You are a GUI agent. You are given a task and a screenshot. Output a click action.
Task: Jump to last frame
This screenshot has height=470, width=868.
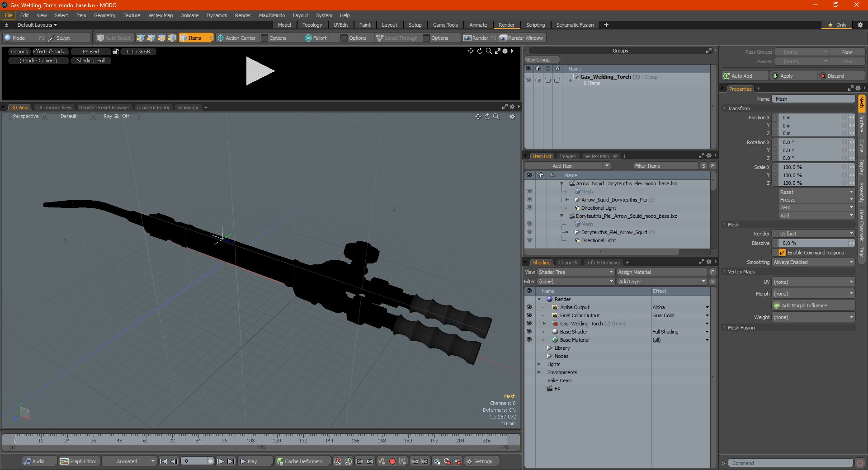[231, 461]
